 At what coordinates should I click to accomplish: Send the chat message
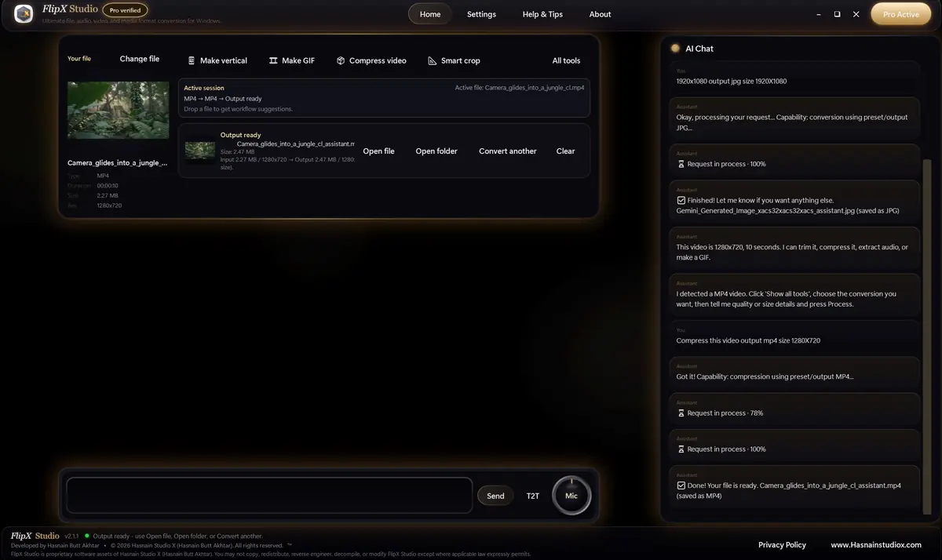[x=495, y=496]
